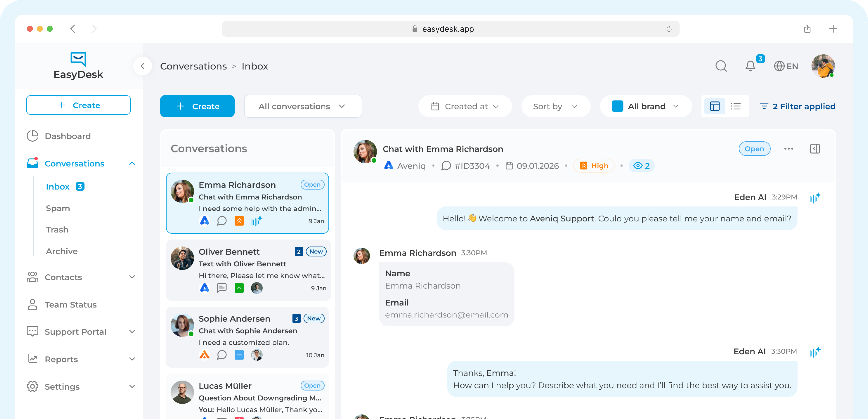Click the Conversations breadcrumb link

pos(193,66)
